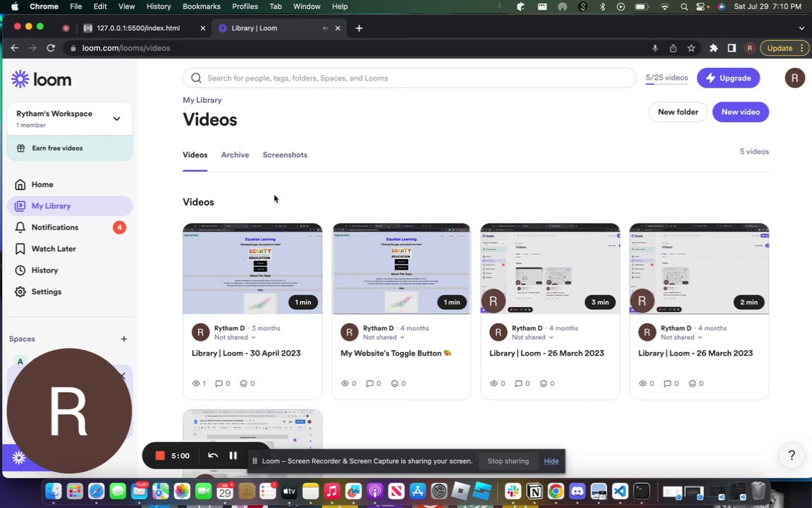Open Finder from the Dock
This screenshot has height=508, width=812.
click(53, 490)
